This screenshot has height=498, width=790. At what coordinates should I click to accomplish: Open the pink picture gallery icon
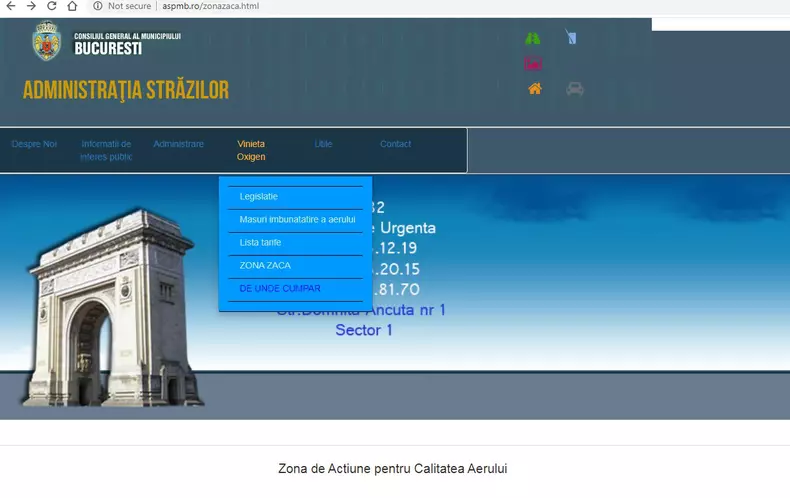(533, 64)
